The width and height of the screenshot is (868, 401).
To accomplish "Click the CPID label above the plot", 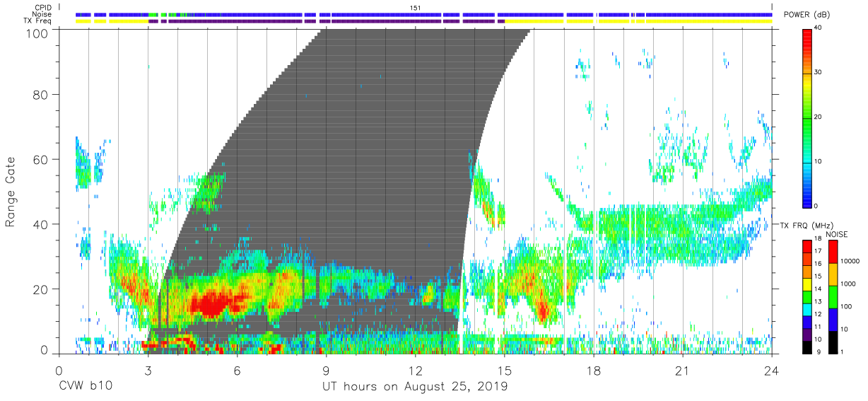I will (x=43, y=7).
